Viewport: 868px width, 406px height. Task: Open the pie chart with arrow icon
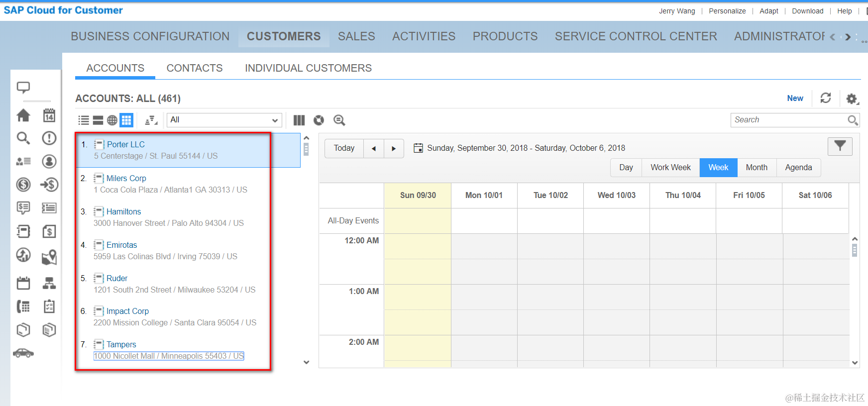click(x=23, y=255)
